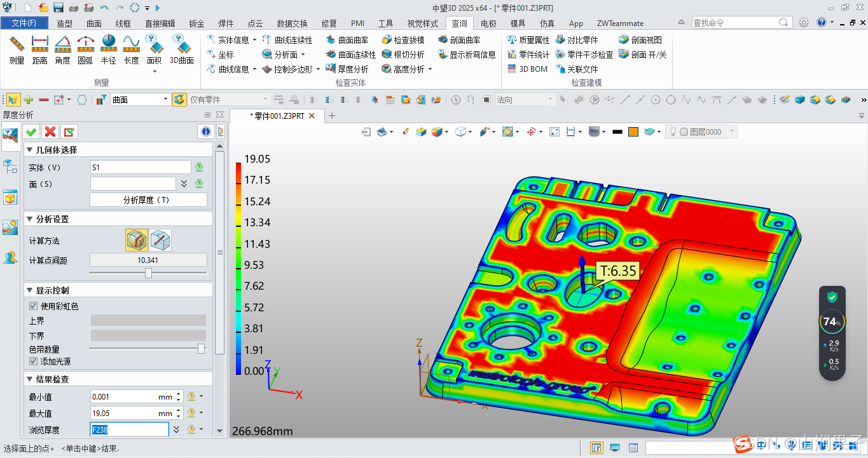The width and height of the screenshot is (868, 458).
Task: Add new document tab with plus
Action: (331, 116)
